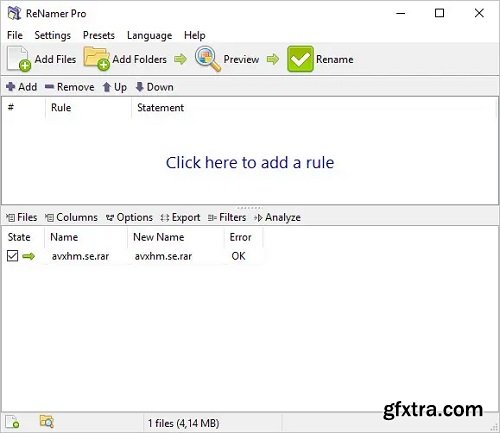Click the folder search icon in status bar
The width and height of the screenshot is (500, 433).
46,421
